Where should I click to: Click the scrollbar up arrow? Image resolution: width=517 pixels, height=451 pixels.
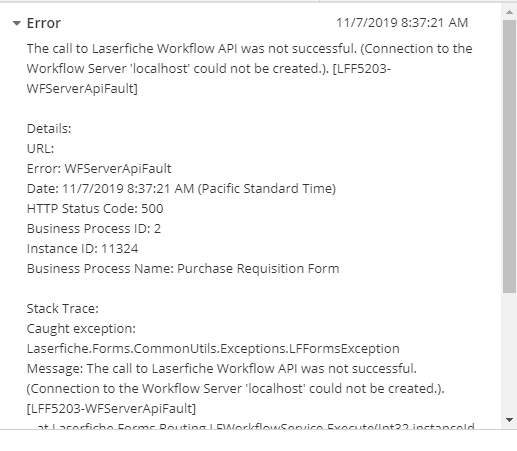509,12
